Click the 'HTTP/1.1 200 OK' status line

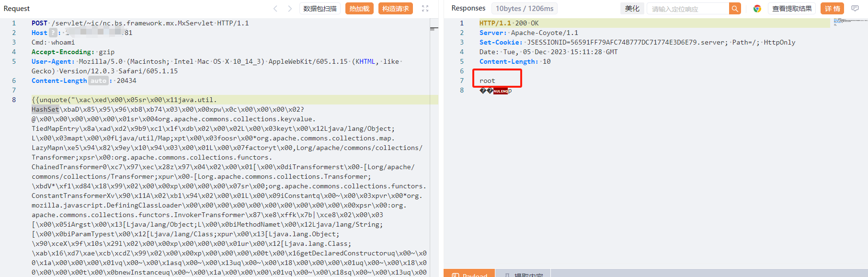pos(509,23)
